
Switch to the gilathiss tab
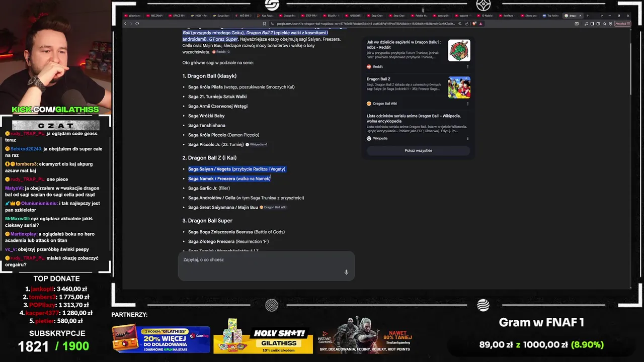(x=133, y=16)
